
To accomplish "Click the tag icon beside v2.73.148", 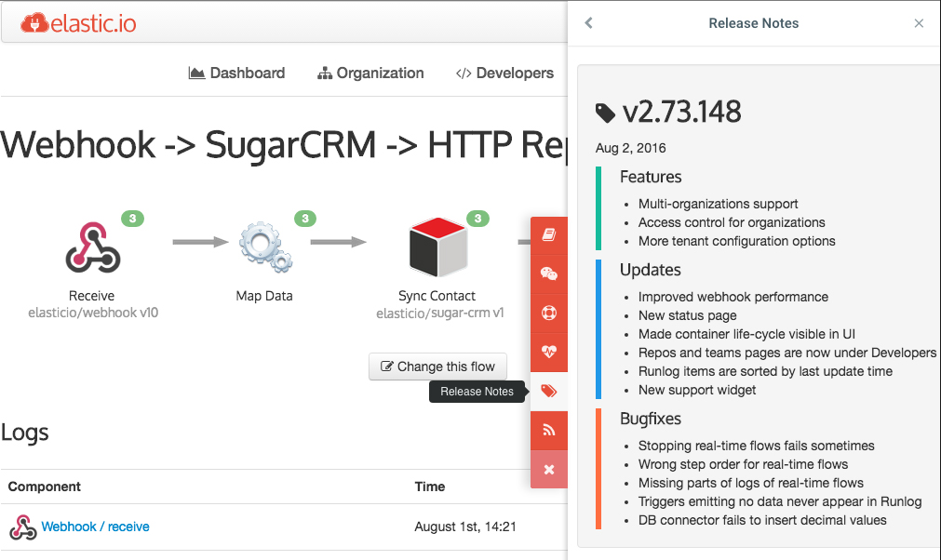I will click(x=605, y=113).
